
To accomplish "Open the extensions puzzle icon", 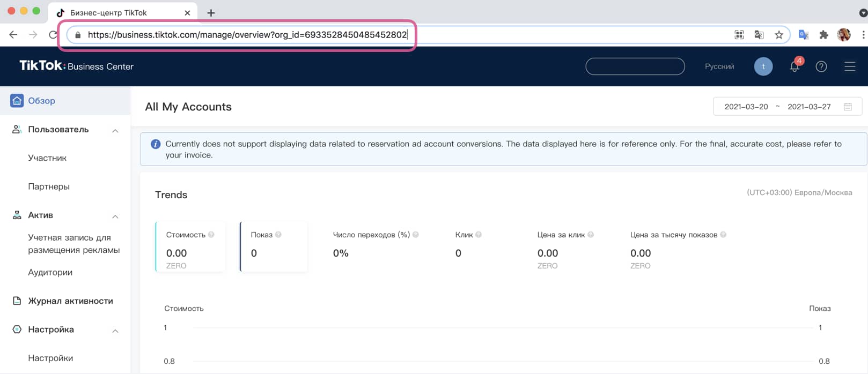I will 824,35.
